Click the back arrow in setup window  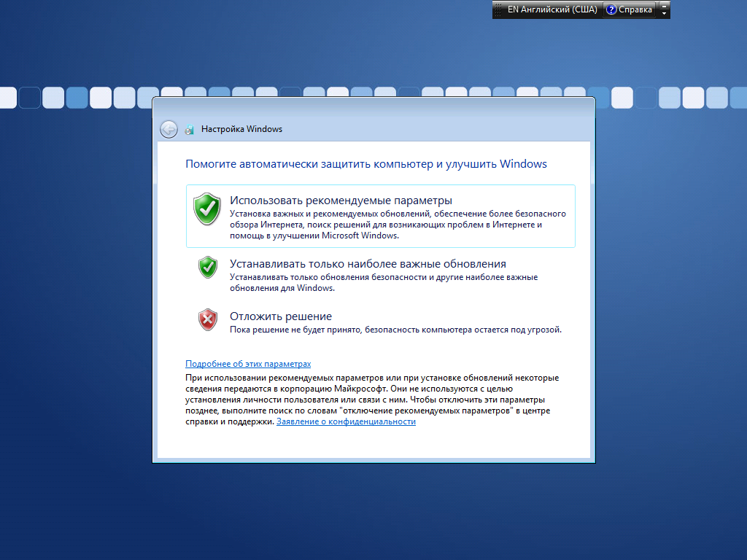point(169,129)
